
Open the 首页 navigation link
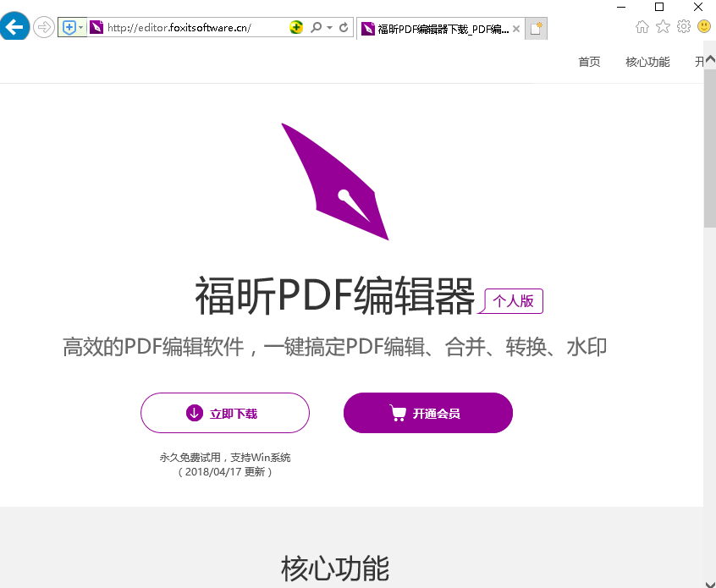point(589,62)
